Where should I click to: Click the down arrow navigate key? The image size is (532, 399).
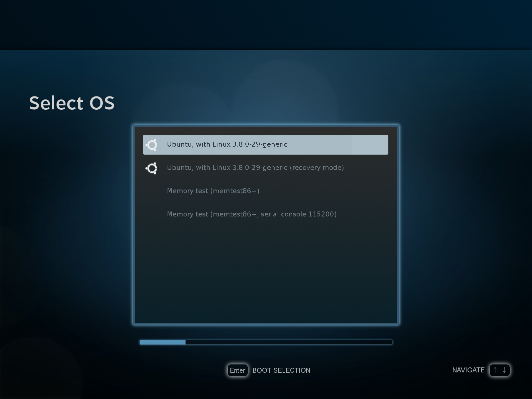pyautogui.click(x=504, y=370)
